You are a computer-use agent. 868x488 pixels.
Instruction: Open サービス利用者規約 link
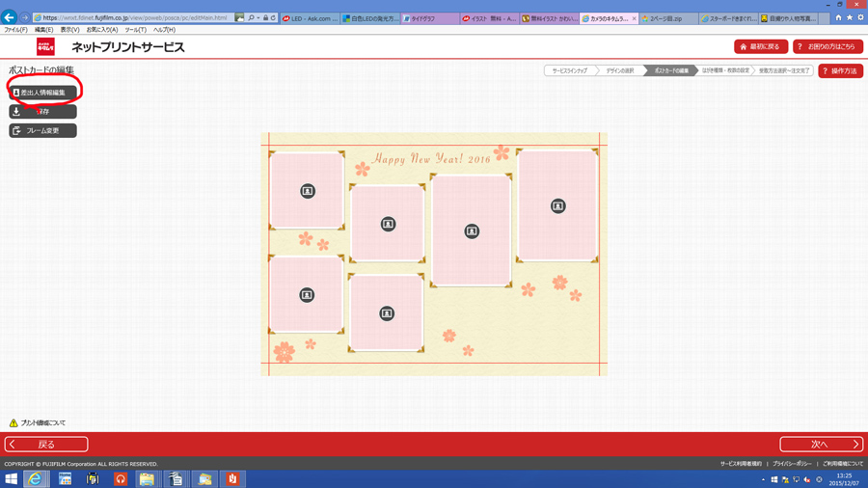coord(741,464)
